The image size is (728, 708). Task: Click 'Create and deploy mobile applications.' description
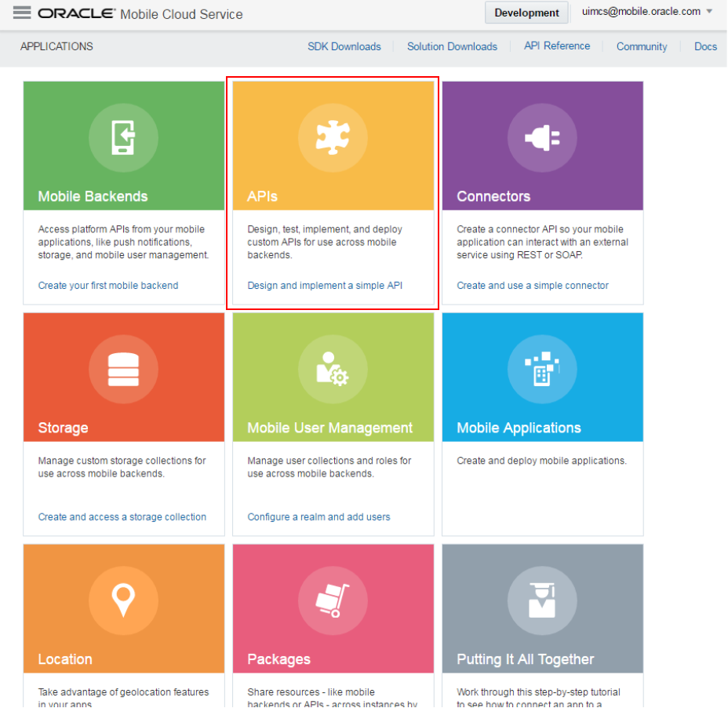click(x=542, y=461)
